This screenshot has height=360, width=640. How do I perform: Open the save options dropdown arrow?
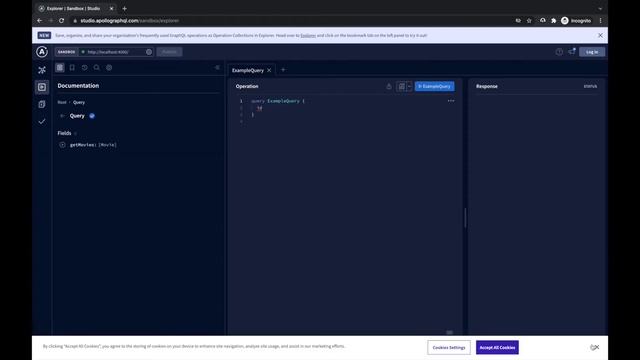pos(409,86)
